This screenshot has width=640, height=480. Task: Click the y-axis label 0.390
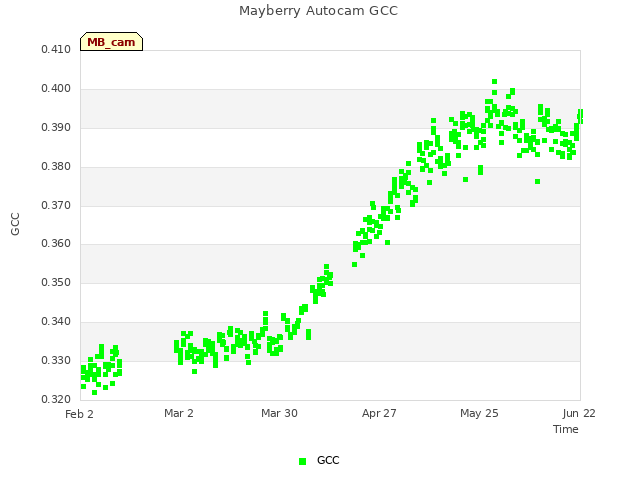[56, 128]
